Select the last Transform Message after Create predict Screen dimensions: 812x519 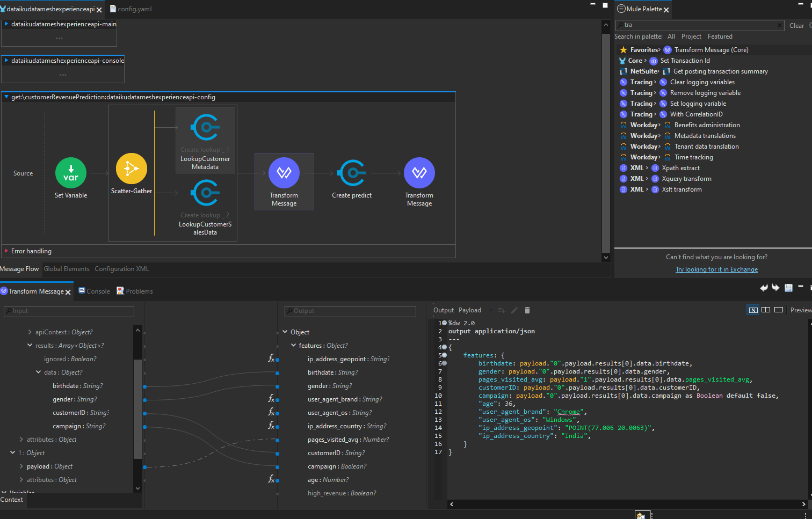419,173
